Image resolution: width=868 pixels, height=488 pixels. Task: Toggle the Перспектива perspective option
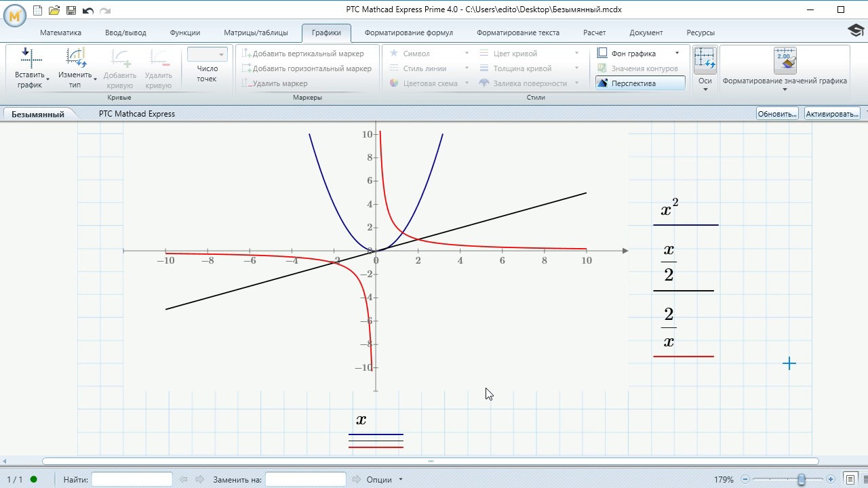coord(640,83)
